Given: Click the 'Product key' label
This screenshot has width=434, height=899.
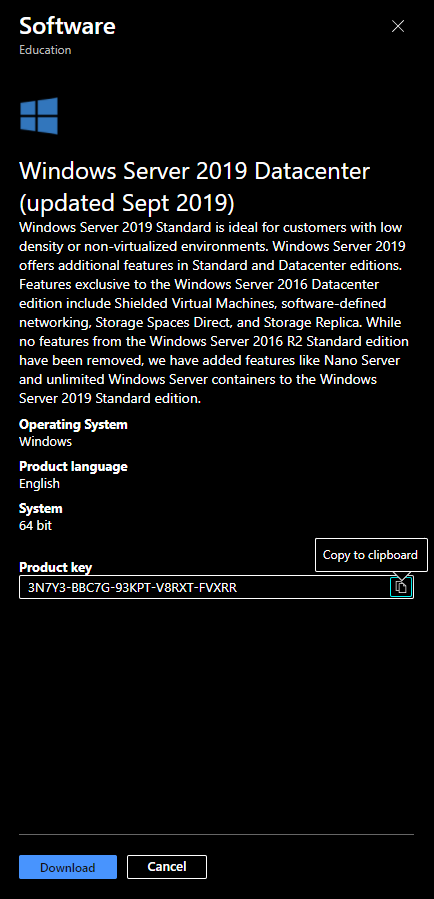Looking at the screenshot, I should pyautogui.click(x=56, y=568).
